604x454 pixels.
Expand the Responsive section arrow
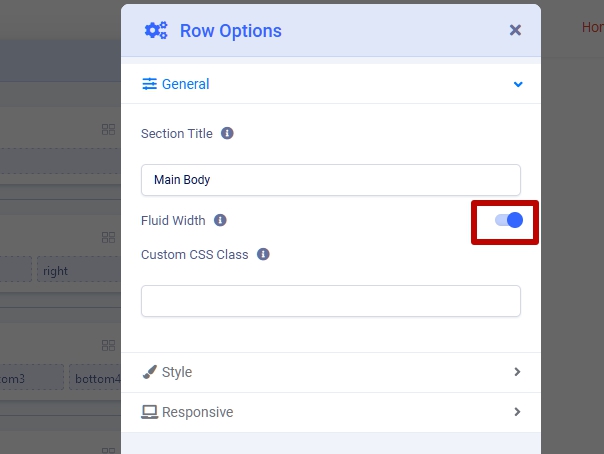click(517, 412)
